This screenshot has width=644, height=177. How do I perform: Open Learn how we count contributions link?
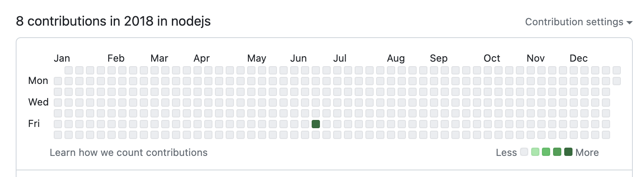[x=129, y=153]
